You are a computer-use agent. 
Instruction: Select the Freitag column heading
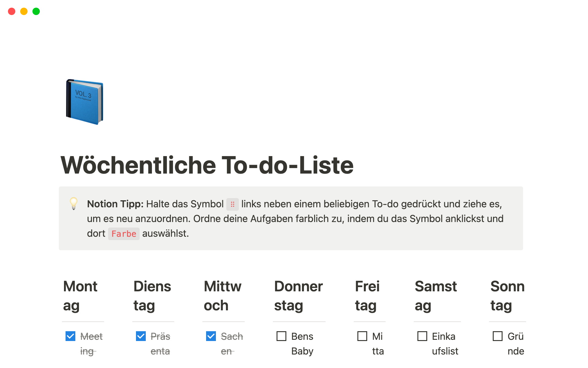tap(367, 296)
